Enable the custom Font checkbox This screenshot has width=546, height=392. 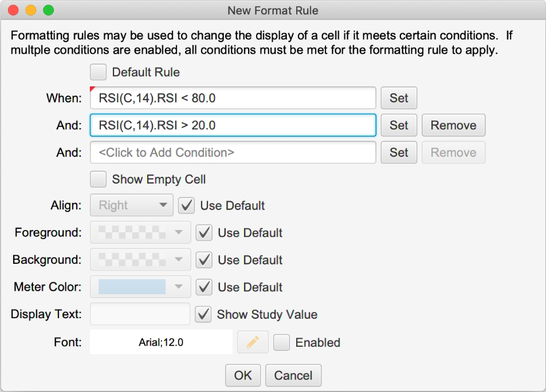(281, 342)
